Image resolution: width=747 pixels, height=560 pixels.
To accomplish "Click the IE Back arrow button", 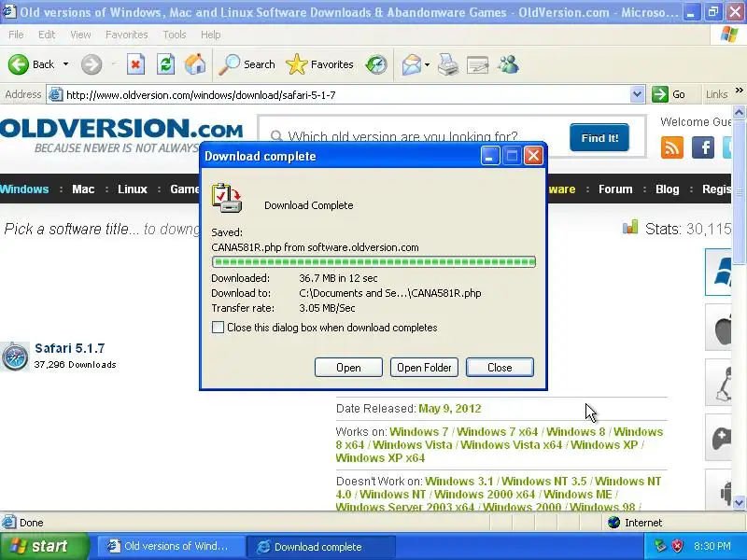I will [x=19, y=64].
